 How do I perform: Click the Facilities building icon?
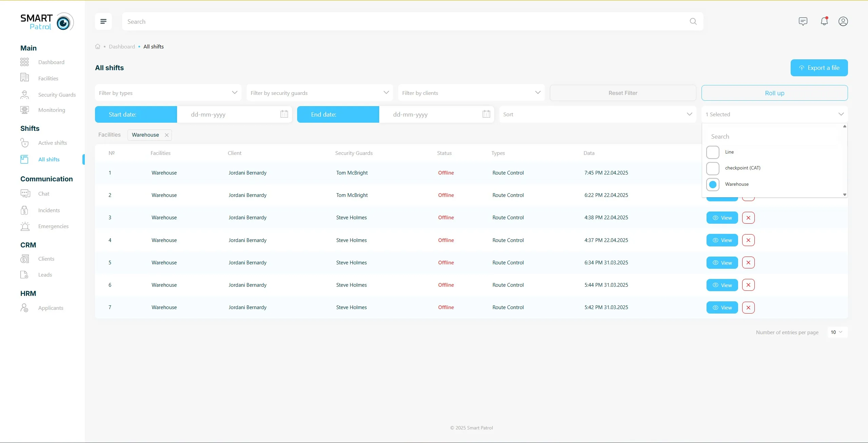(24, 78)
